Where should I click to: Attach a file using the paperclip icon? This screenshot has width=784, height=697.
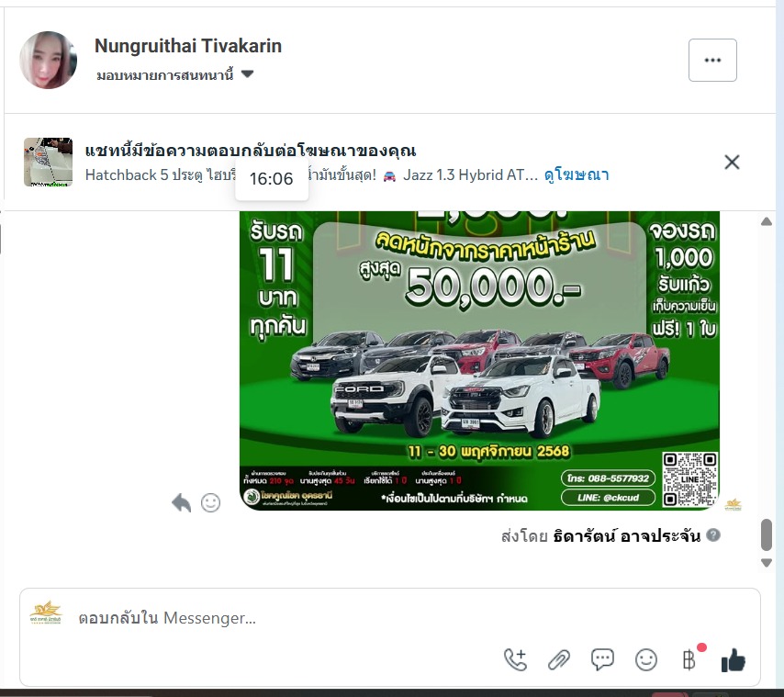coord(559,659)
